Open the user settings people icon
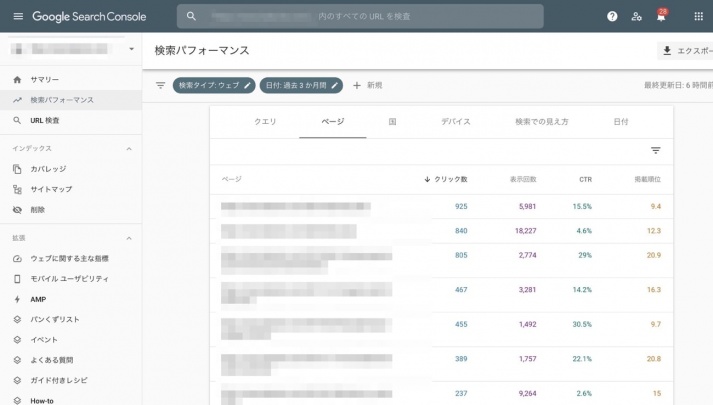 [636, 16]
